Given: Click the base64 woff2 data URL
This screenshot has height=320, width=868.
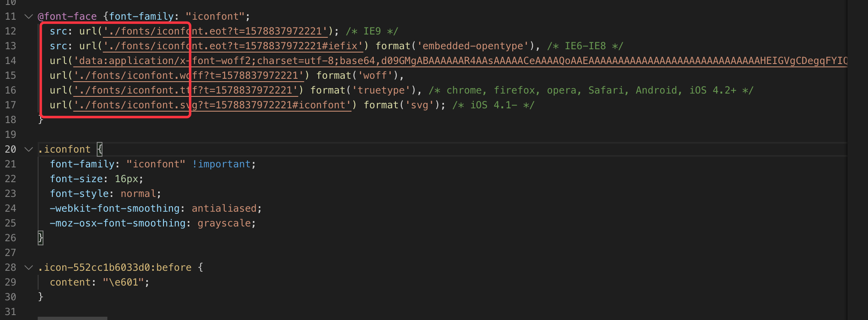Looking at the screenshot, I should [x=451, y=61].
